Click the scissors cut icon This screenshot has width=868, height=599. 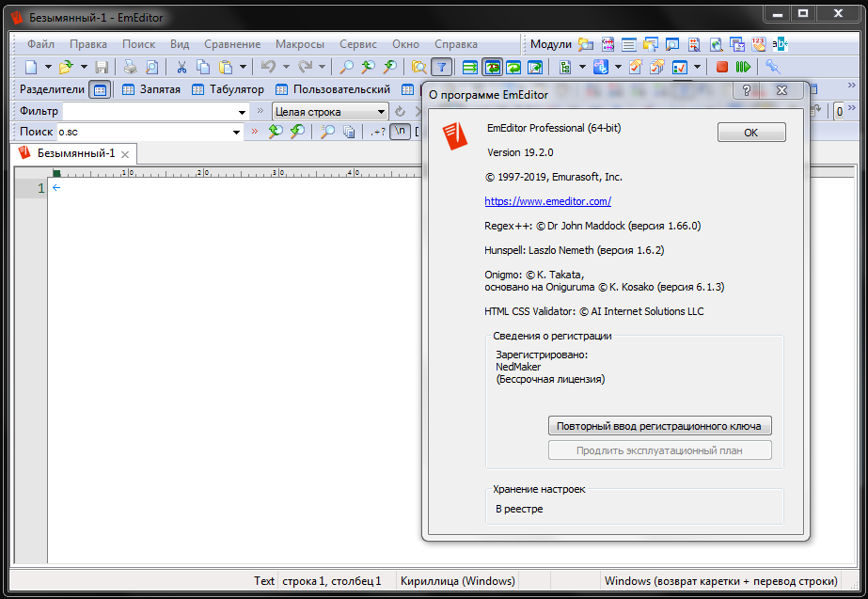181,68
